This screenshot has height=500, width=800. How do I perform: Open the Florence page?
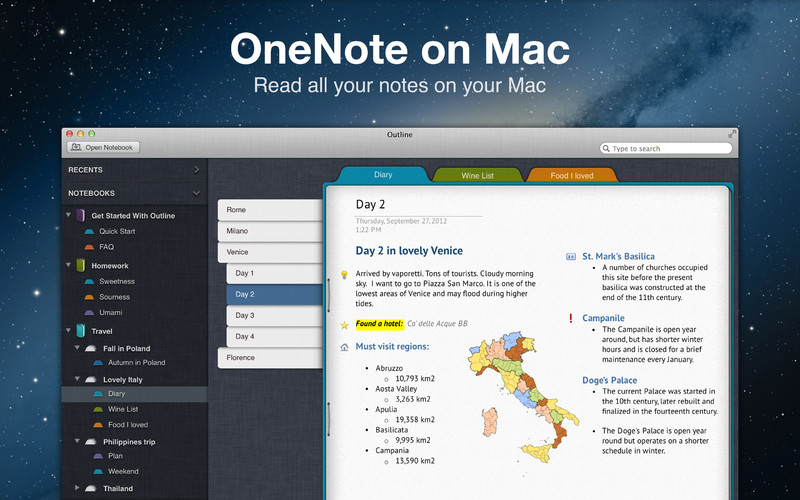point(270,358)
